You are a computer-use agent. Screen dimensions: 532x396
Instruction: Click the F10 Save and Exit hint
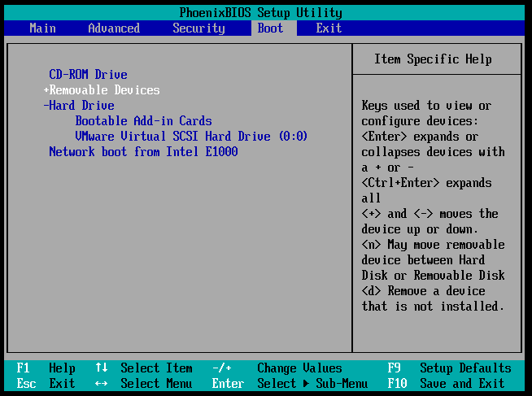pyautogui.click(x=446, y=384)
